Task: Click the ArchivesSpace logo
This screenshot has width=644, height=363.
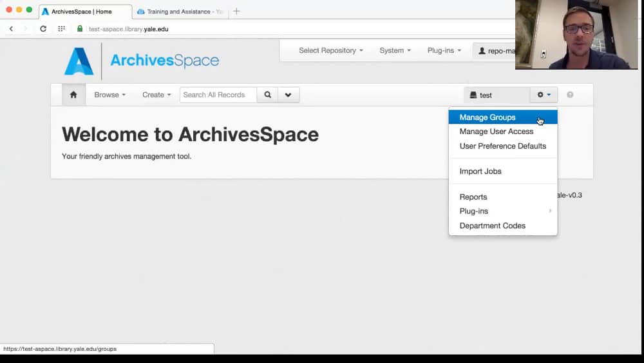Action: [142, 61]
